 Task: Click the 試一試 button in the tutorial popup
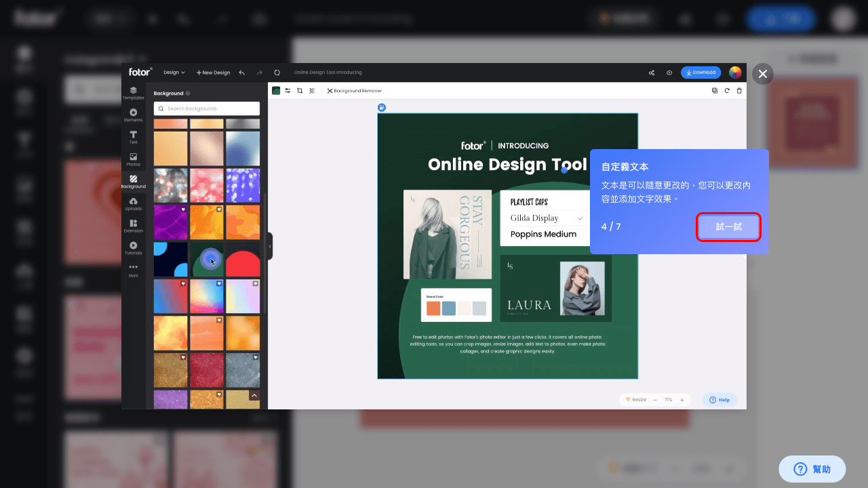coord(728,227)
